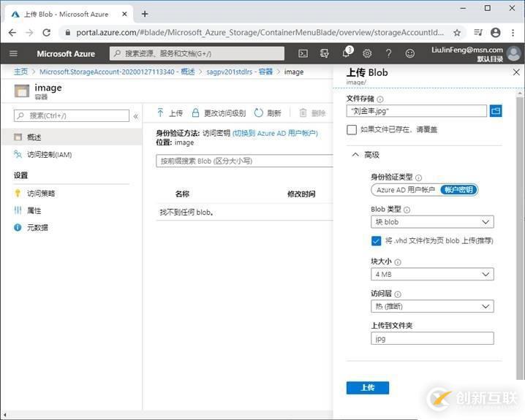Collapse the 高级 section
The image size is (525, 420).
coord(355,155)
